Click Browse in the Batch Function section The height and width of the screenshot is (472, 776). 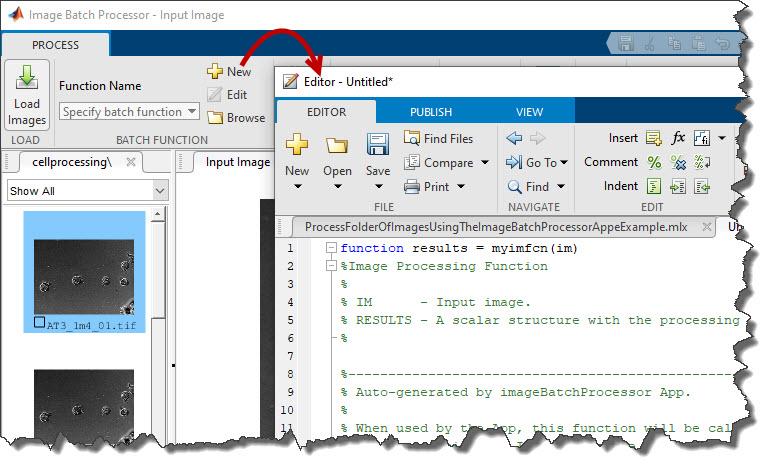point(236,118)
